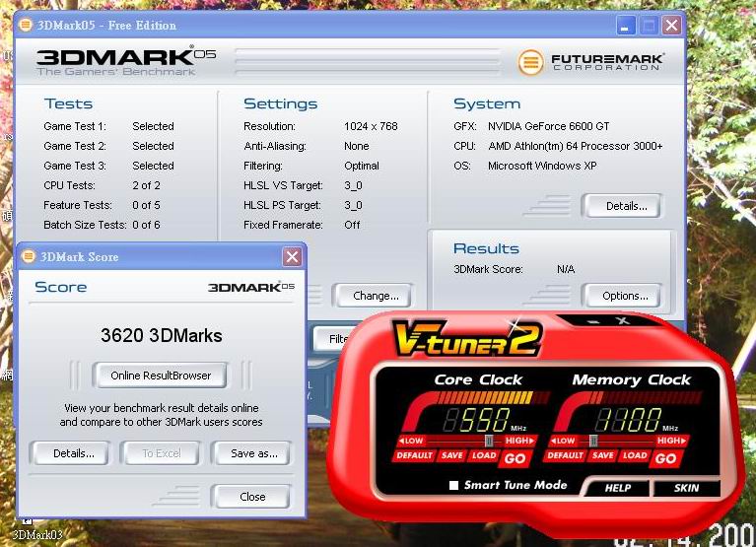The image size is (756, 547).
Task: Minimize the 3DMark05 main window
Action: (x=625, y=25)
